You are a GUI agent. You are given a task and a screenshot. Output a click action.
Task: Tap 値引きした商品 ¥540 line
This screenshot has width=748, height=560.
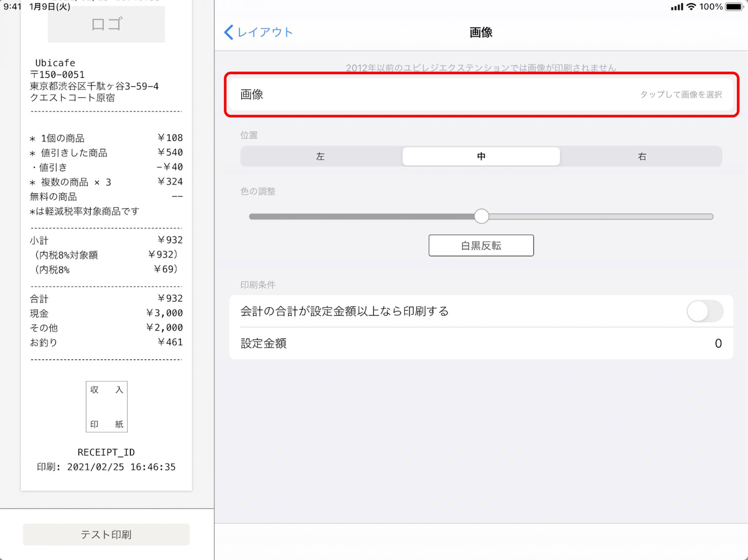tap(106, 153)
